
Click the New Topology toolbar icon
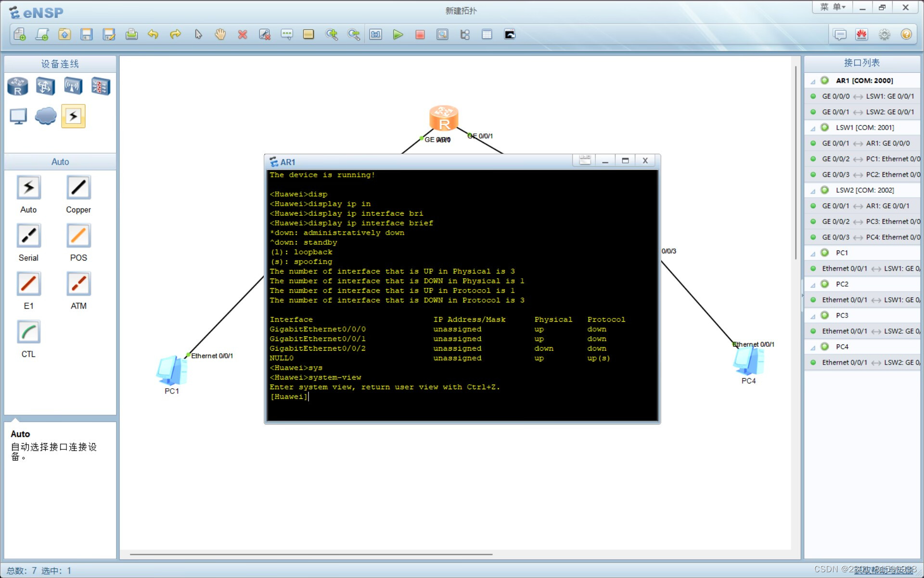click(20, 34)
